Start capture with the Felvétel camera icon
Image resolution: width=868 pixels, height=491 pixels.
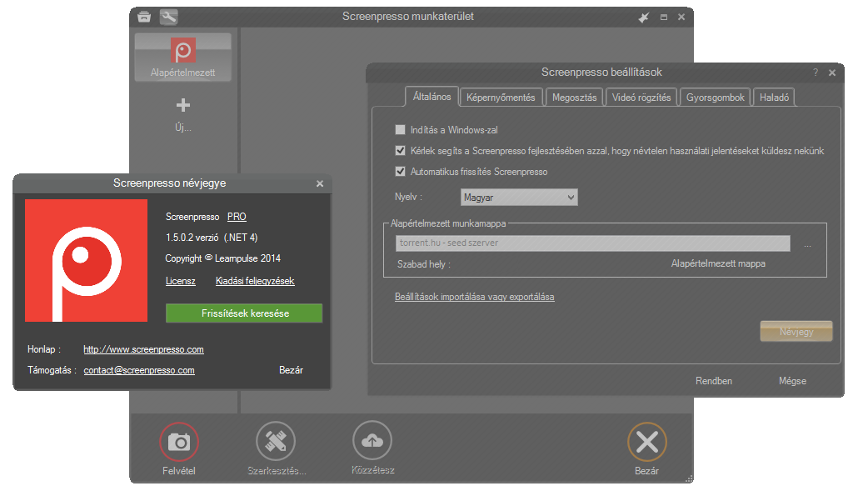(x=179, y=442)
